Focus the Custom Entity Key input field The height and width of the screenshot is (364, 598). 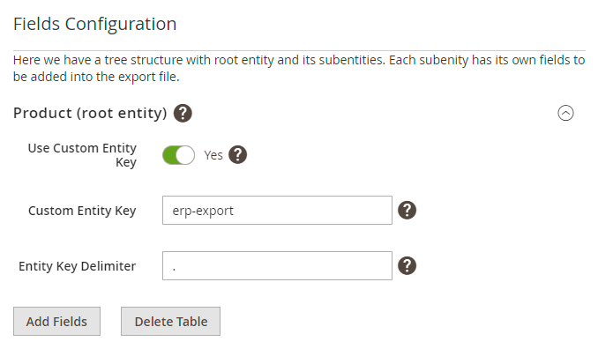277,211
